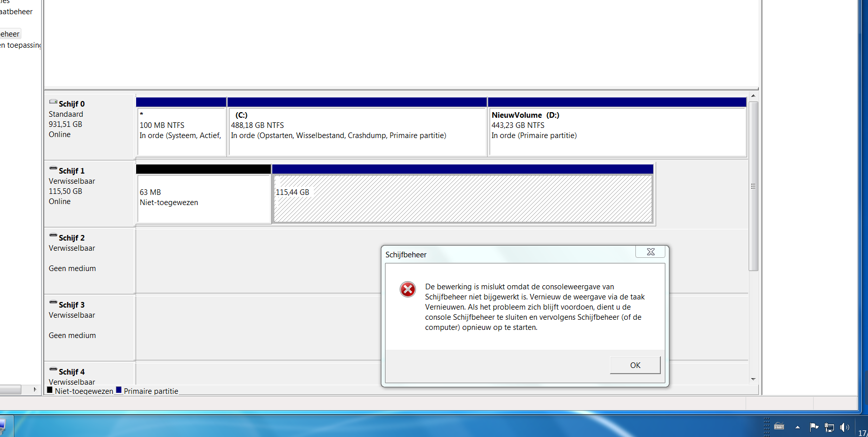This screenshot has height=437, width=868.
Task: Select the (C:) 488,18 GB partition
Action: coord(358,127)
